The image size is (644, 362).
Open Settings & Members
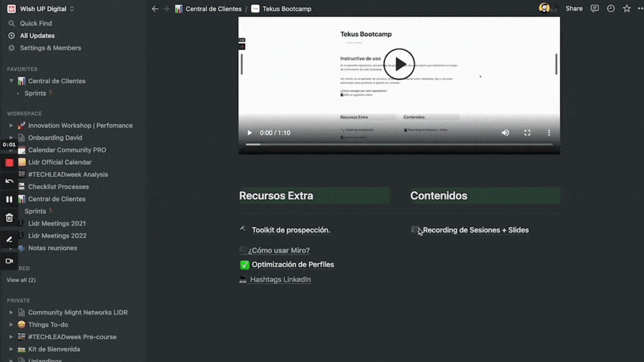(x=50, y=48)
